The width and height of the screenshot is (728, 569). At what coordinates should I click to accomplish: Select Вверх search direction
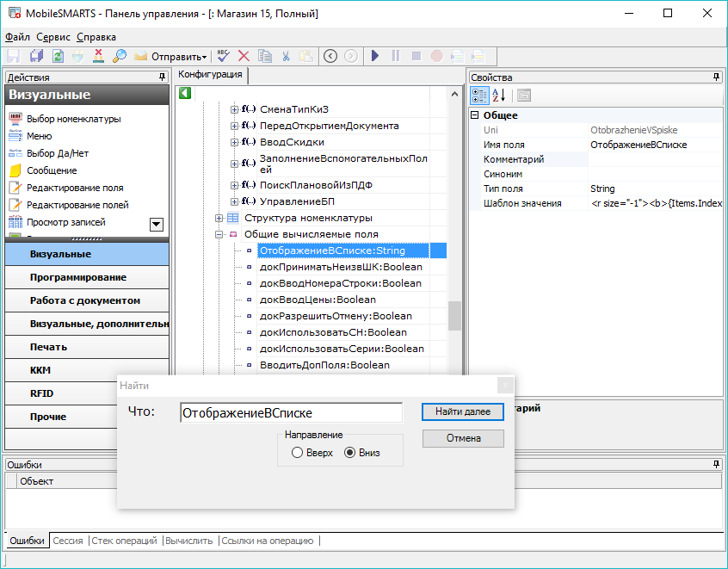[x=297, y=453]
